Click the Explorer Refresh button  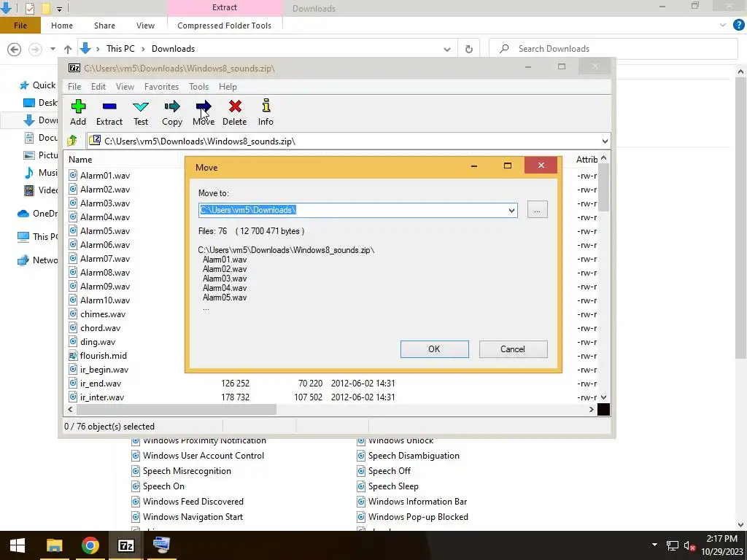coord(469,49)
